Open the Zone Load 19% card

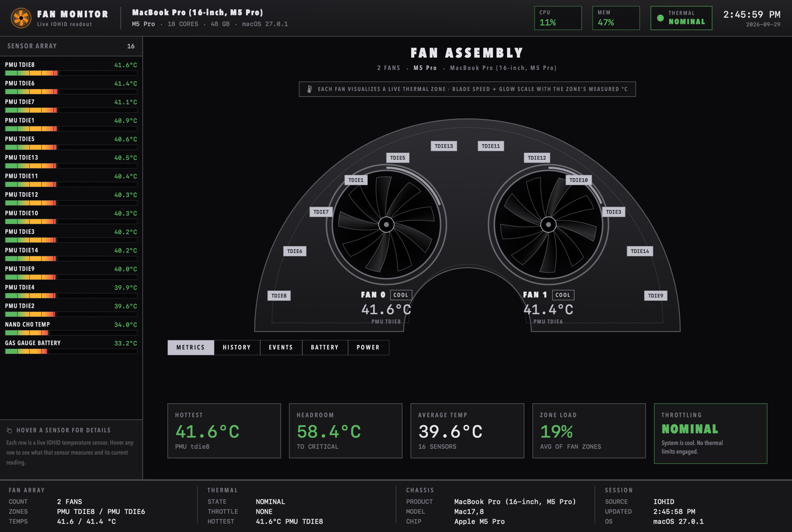[x=589, y=431]
